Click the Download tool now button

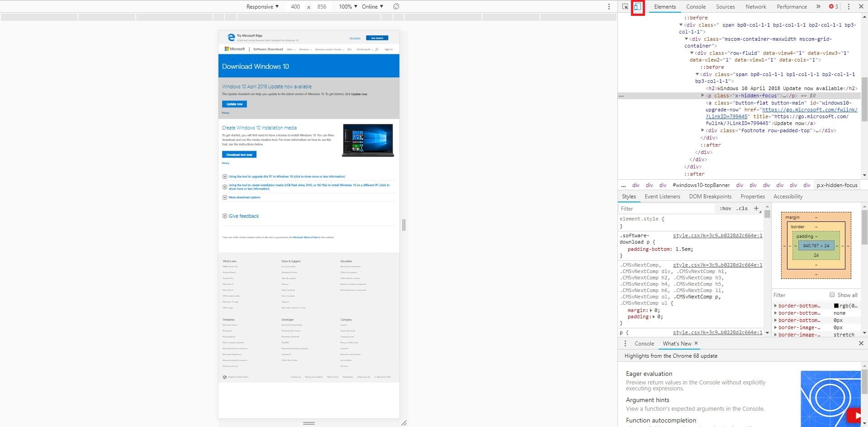(x=239, y=154)
